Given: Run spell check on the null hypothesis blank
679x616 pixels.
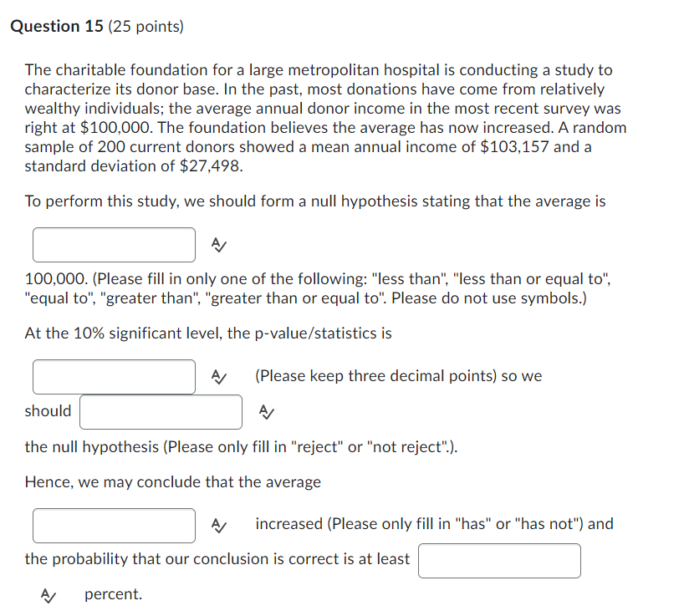Looking at the screenshot, I should click(217, 245).
